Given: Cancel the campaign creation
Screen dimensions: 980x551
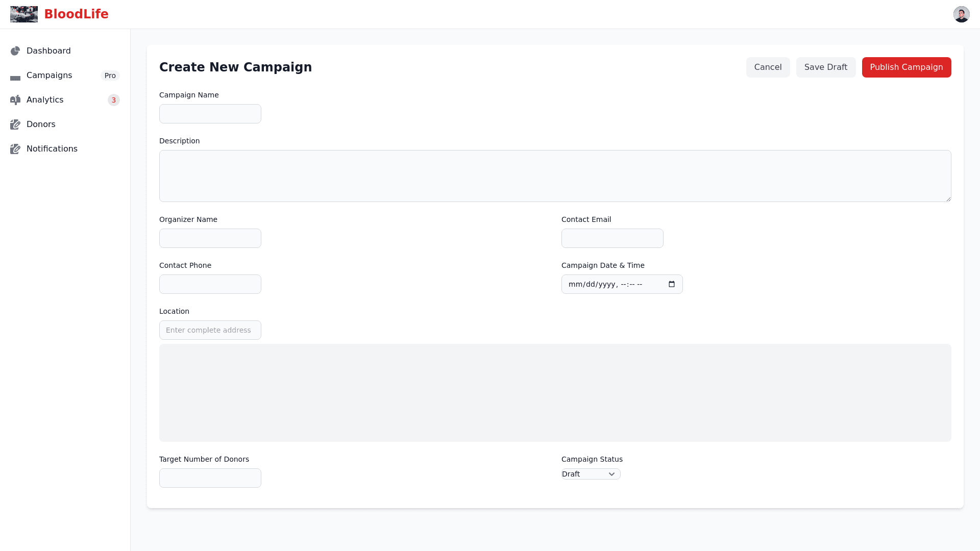Looking at the screenshot, I should (768, 67).
